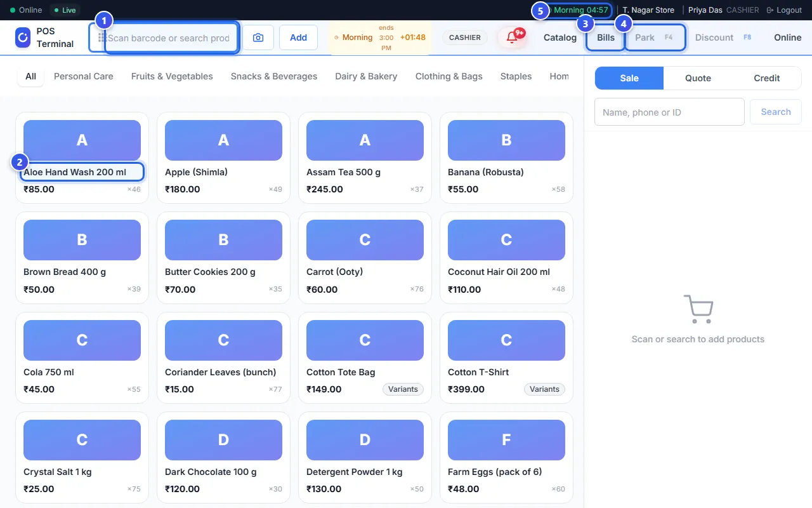812x508 pixels.
Task: Switch to Quote mode
Action: (698, 78)
